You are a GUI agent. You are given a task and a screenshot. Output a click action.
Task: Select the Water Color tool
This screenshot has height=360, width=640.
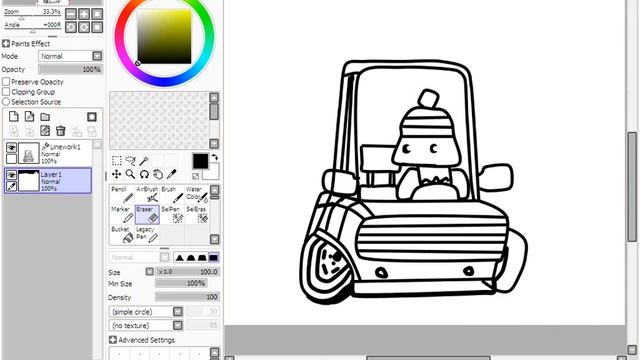pyautogui.click(x=197, y=194)
